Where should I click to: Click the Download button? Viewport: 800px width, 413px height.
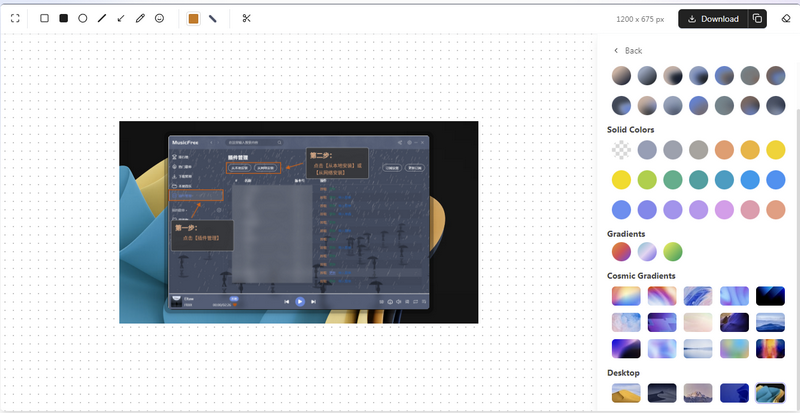click(x=713, y=19)
